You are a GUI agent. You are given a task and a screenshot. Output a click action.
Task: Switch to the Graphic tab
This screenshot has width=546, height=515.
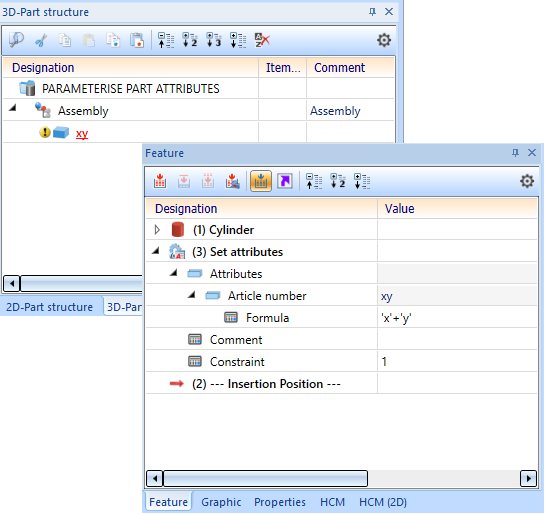click(x=221, y=502)
